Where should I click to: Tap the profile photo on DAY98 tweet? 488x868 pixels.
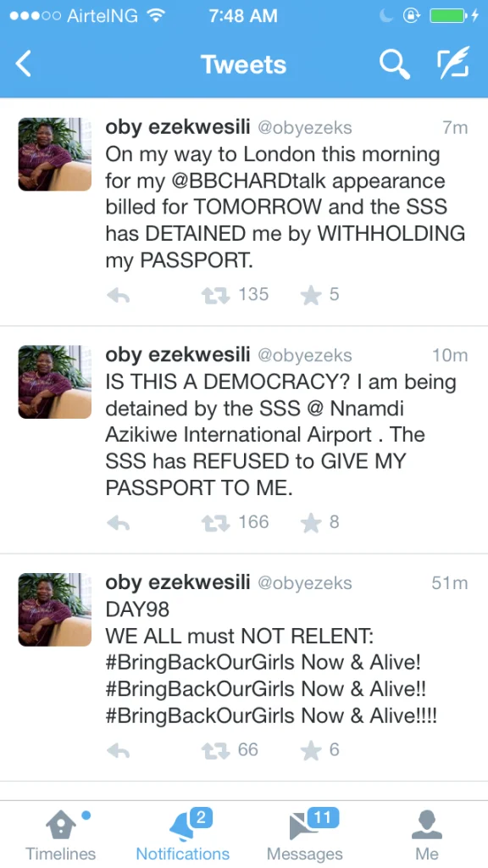pyautogui.click(x=55, y=609)
